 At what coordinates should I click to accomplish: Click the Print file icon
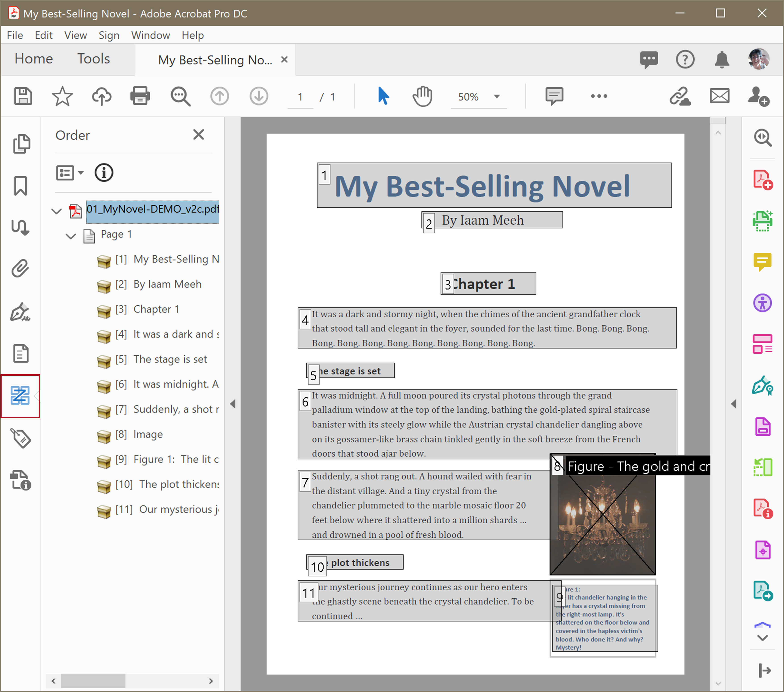(140, 96)
